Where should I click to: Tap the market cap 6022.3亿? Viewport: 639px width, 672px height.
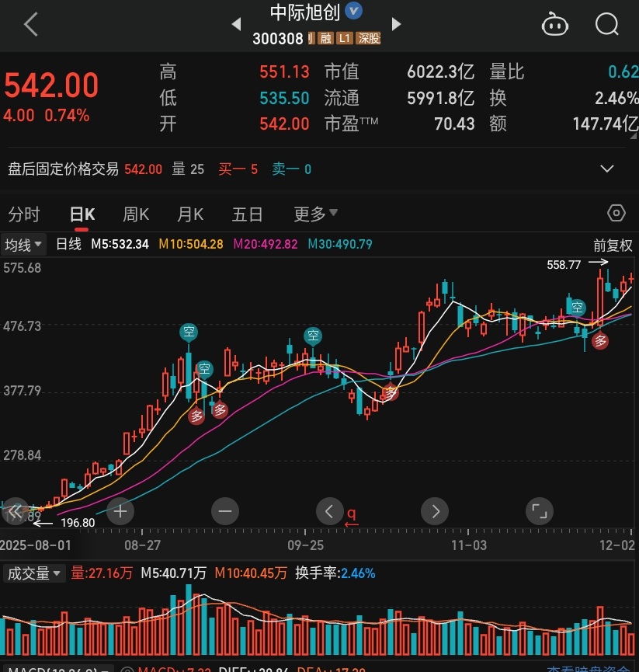tap(441, 71)
